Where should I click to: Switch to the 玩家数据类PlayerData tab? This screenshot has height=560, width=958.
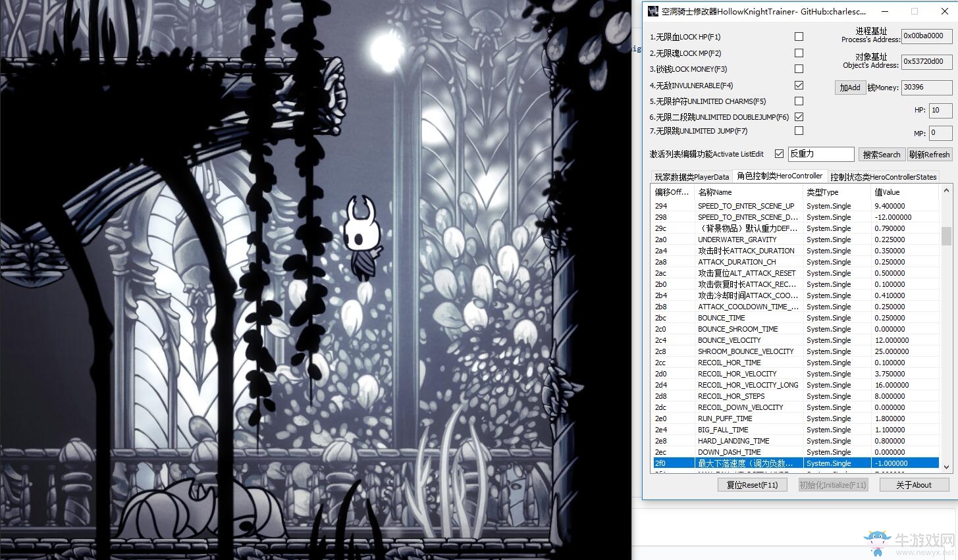click(x=691, y=176)
